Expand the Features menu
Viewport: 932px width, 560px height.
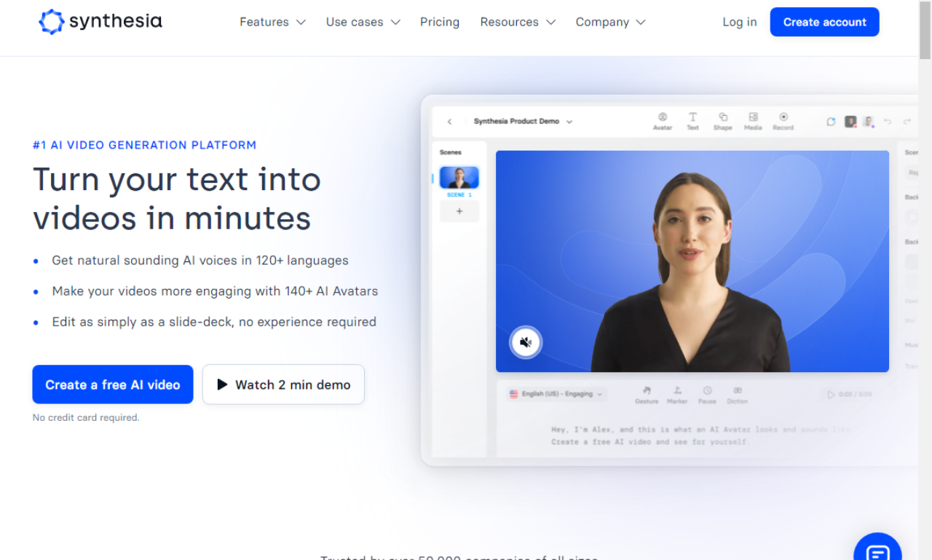(273, 22)
